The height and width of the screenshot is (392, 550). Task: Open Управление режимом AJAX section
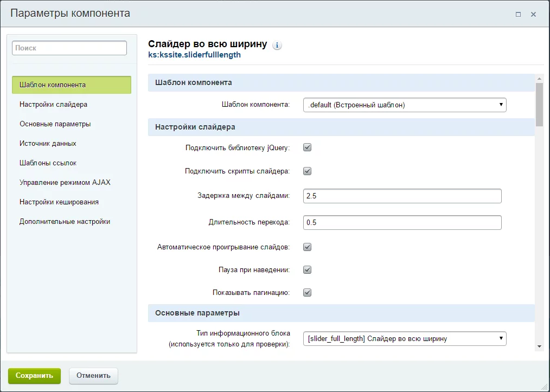click(65, 182)
